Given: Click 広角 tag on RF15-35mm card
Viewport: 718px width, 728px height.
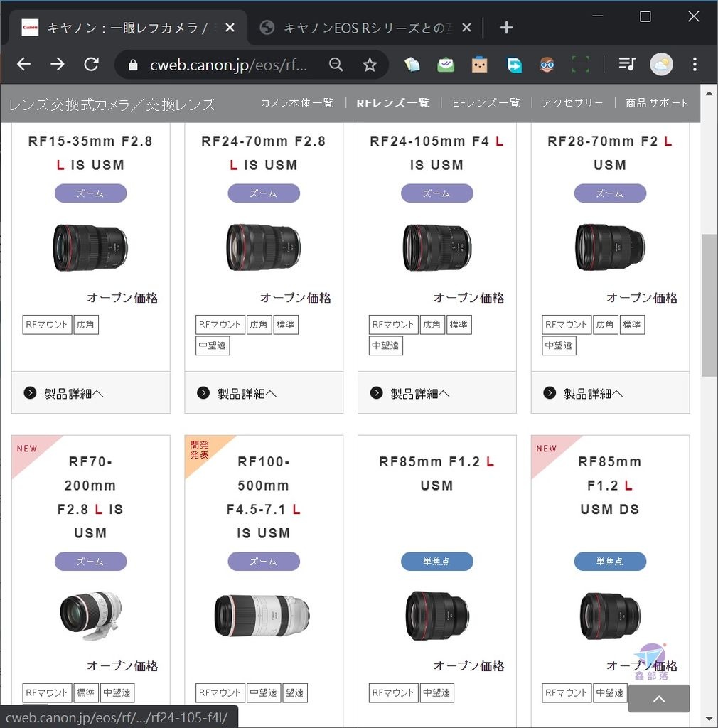Looking at the screenshot, I should click(x=86, y=324).
